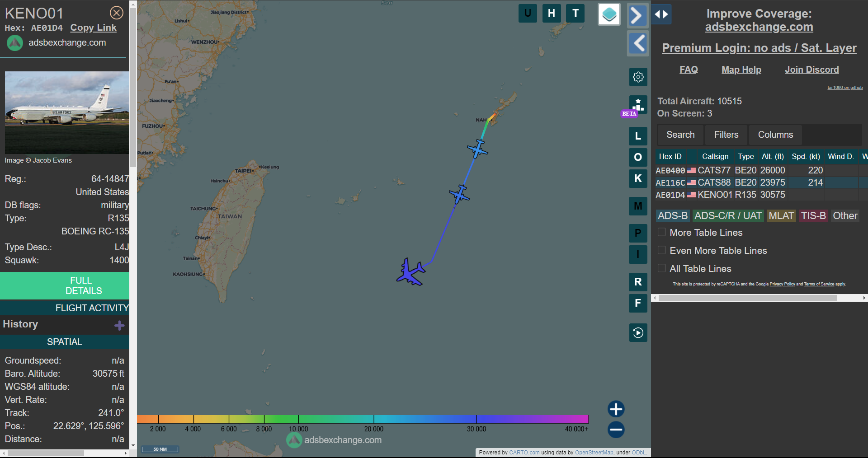Select the northern CATS aircraft near Okinawa
Screen dimensions: 868x458
477,149
